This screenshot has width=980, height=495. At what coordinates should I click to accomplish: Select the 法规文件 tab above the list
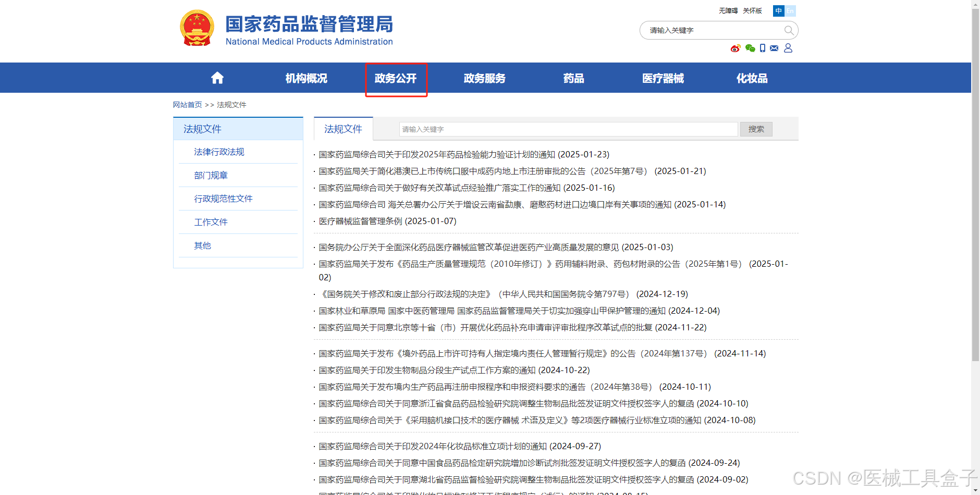(x=343, y=129)
